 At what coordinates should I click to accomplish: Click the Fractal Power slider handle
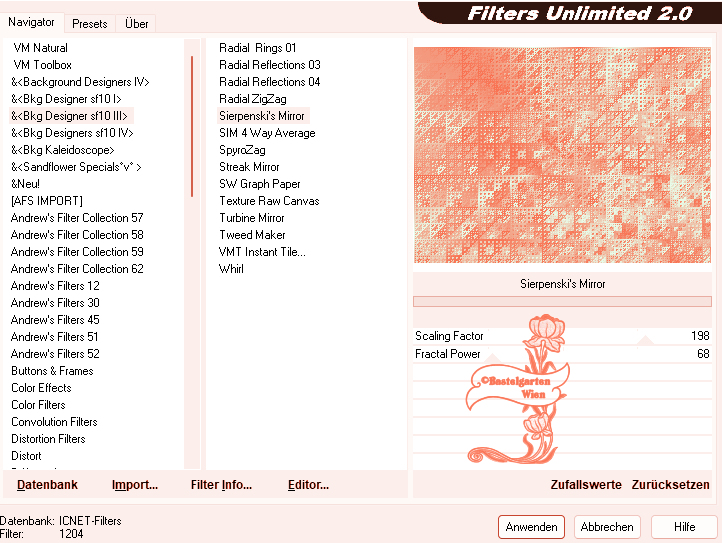point(492,357)
